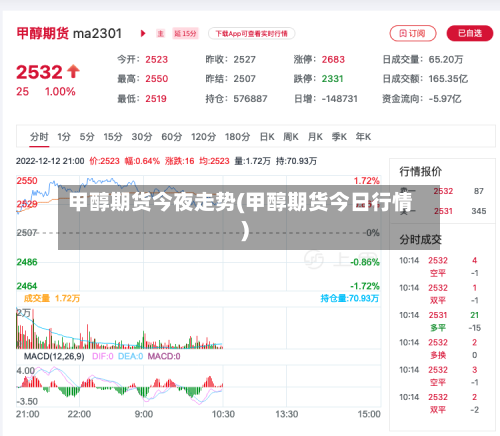
Task: Click the 多平 trade type label
Action: [x=438, y=328]
